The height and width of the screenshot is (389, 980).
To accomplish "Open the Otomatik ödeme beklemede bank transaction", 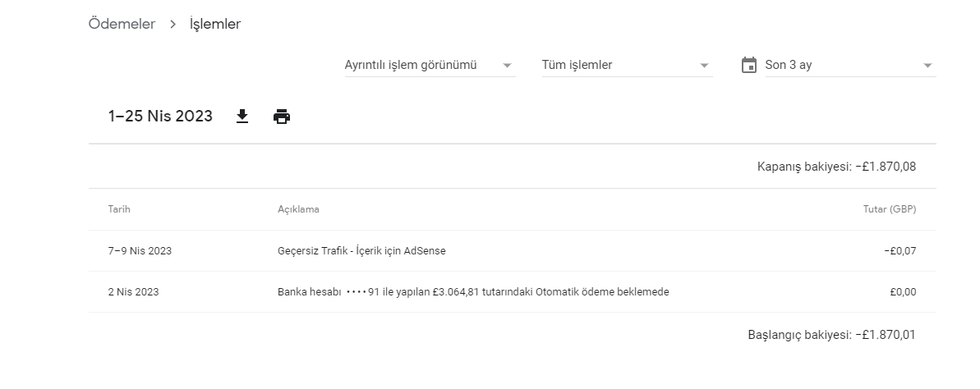I will click(x=512, y=292).
